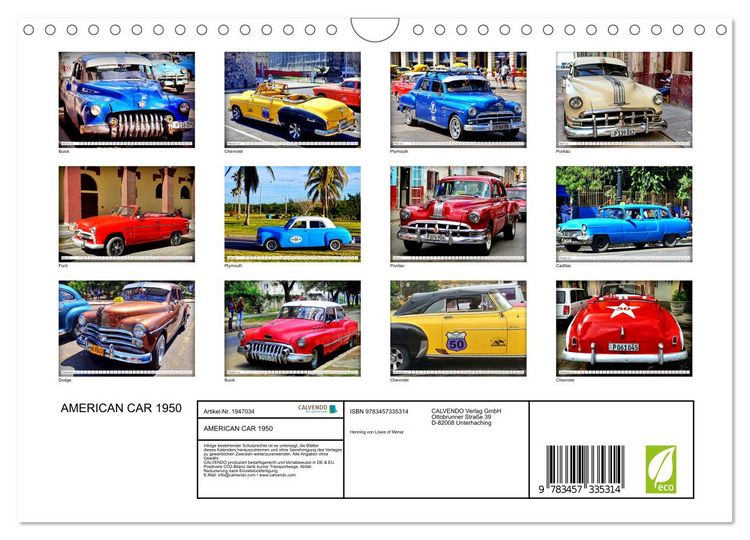
Task: Click the 'Chevrolet' caption under the red rear-view car
Action: click(x=565, y=380)
